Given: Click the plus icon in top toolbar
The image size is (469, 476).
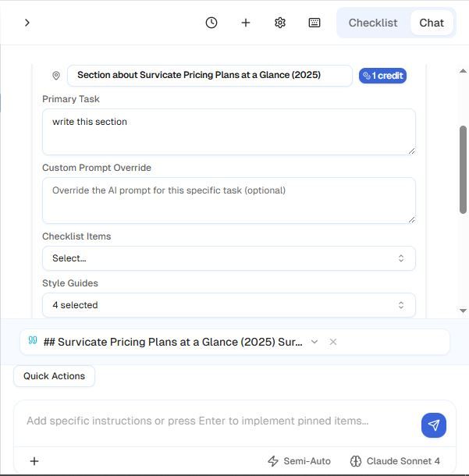Looking at the screenshot, I should [x=246, y=23].
